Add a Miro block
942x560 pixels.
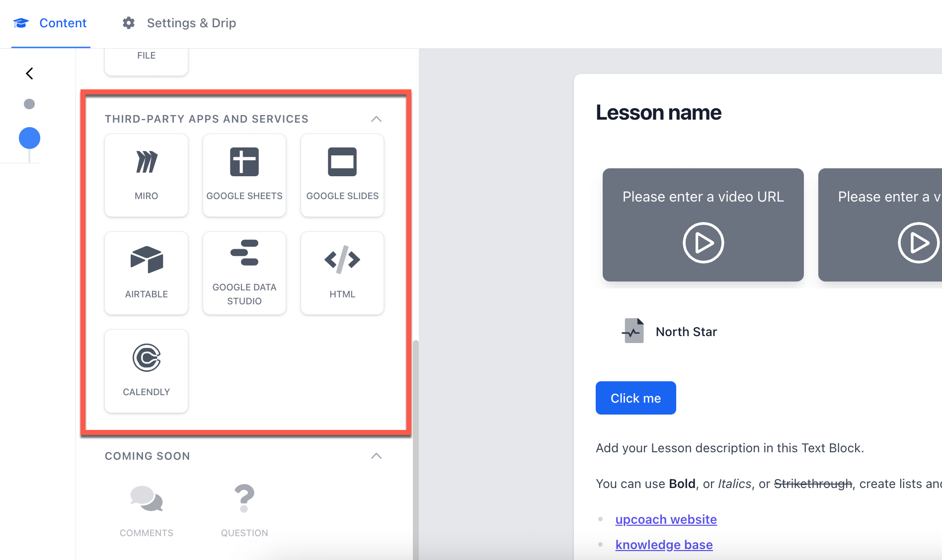click(x=146, y=175)
